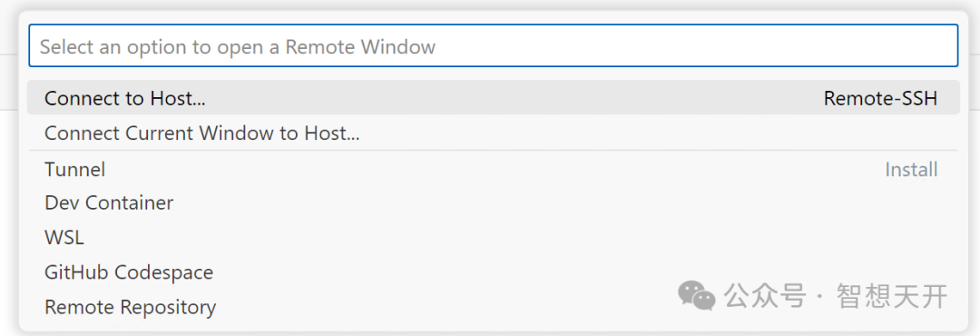Click the WeChat logo in the watermark
Image resolution: width=980 pixels, height=336 pixels.
tap(696, 295)
